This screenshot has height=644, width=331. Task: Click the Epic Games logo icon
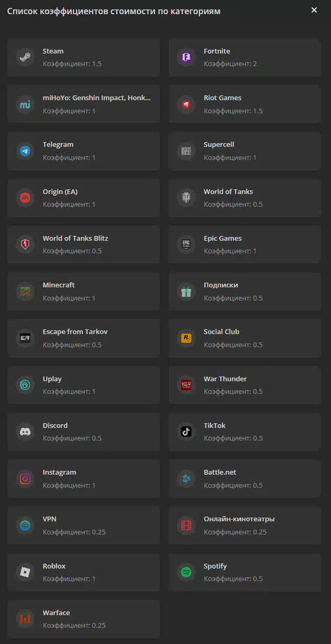pos(186,244)
